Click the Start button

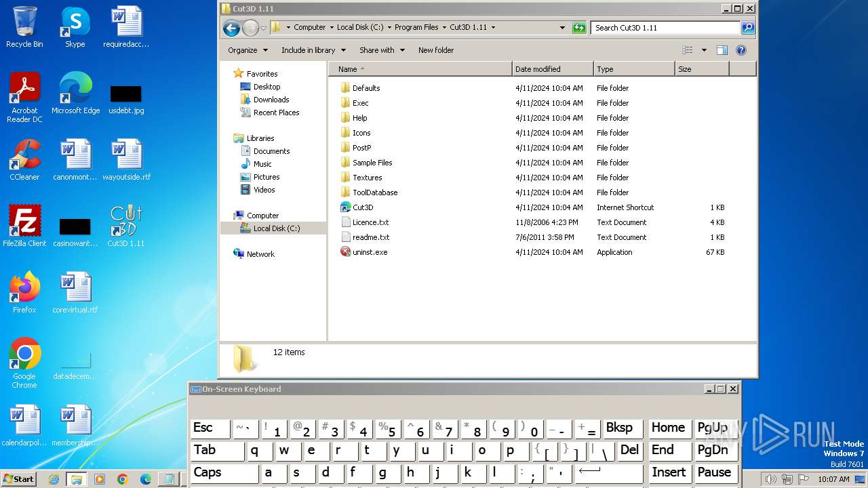pyautogui.click(x=18, y=479)
